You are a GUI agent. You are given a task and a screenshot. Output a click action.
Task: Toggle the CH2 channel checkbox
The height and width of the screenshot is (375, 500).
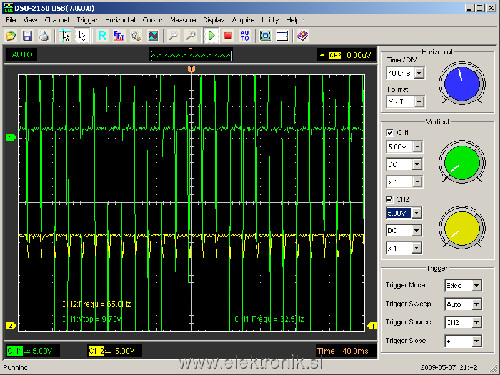[389, 199]
